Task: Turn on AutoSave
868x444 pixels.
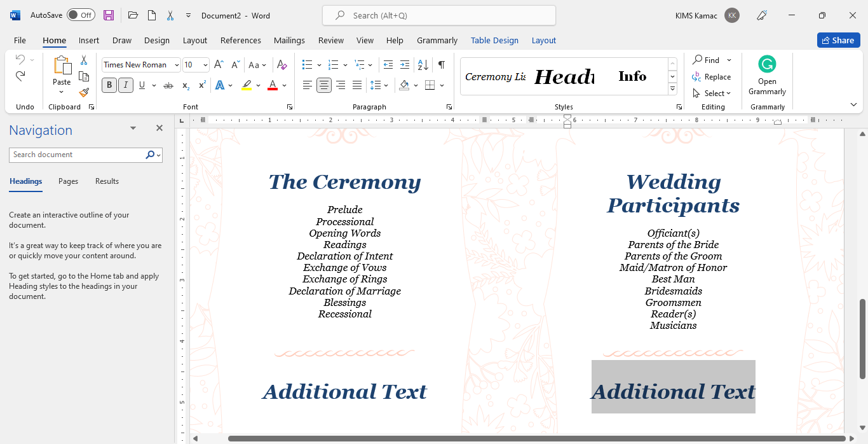Action: click(x=81, y=14)
